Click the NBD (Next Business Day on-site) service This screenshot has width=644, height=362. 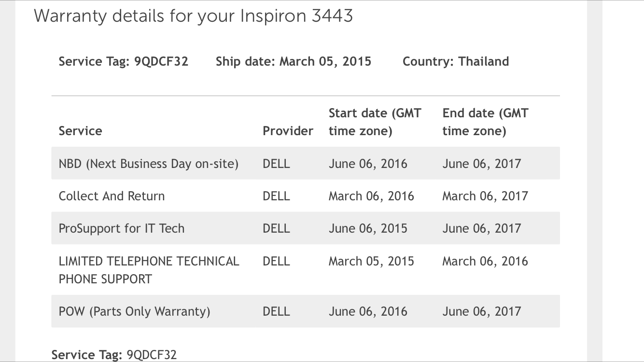(x=149, y=164)
